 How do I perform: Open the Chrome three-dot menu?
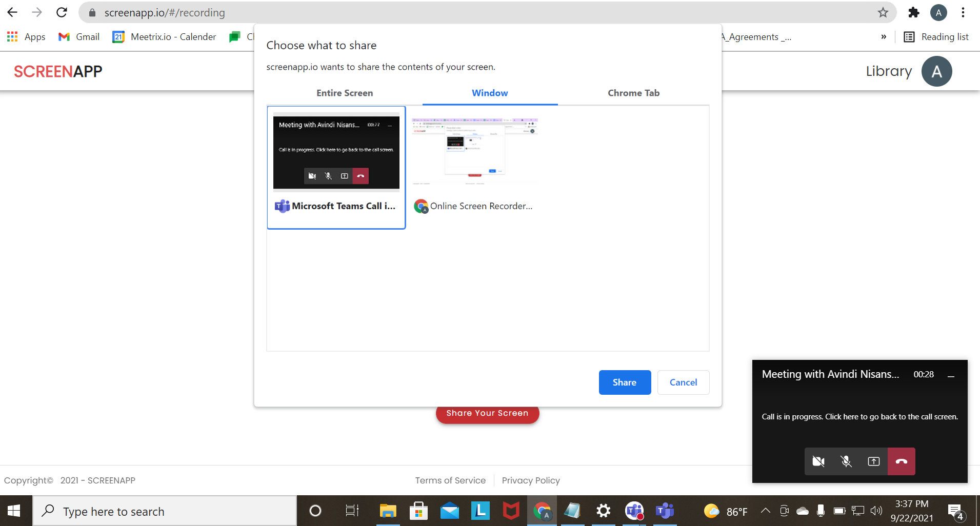[x=963, y=12]
